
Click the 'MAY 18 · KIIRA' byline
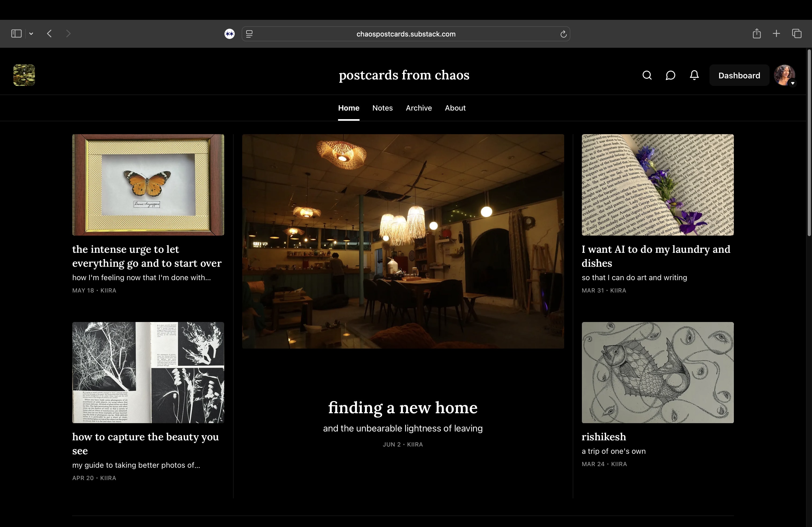click(x=94, y=290)
